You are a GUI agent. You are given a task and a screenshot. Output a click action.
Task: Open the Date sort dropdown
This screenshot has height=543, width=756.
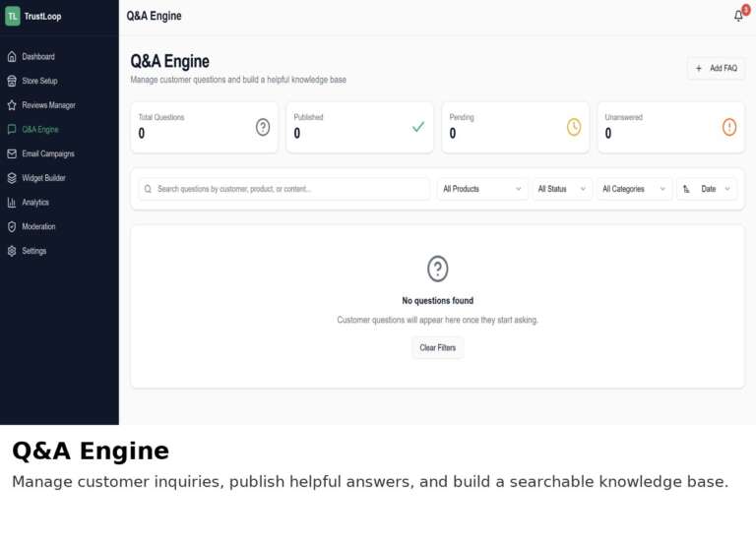[707, 189]
